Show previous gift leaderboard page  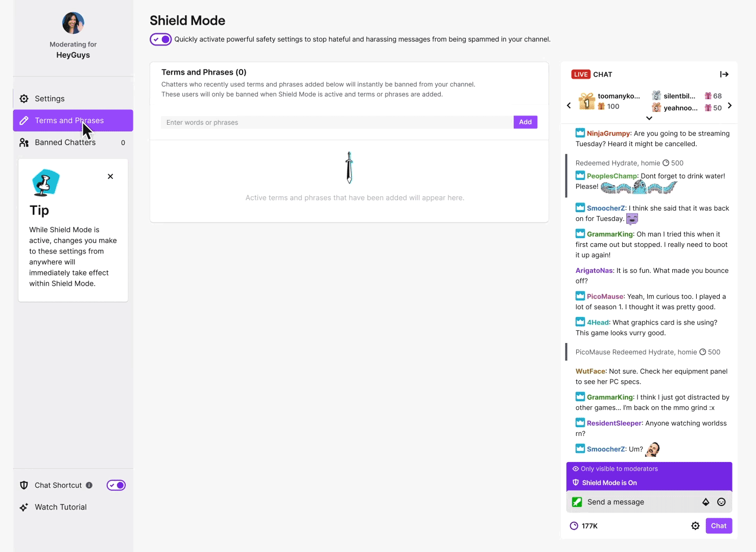569,106
